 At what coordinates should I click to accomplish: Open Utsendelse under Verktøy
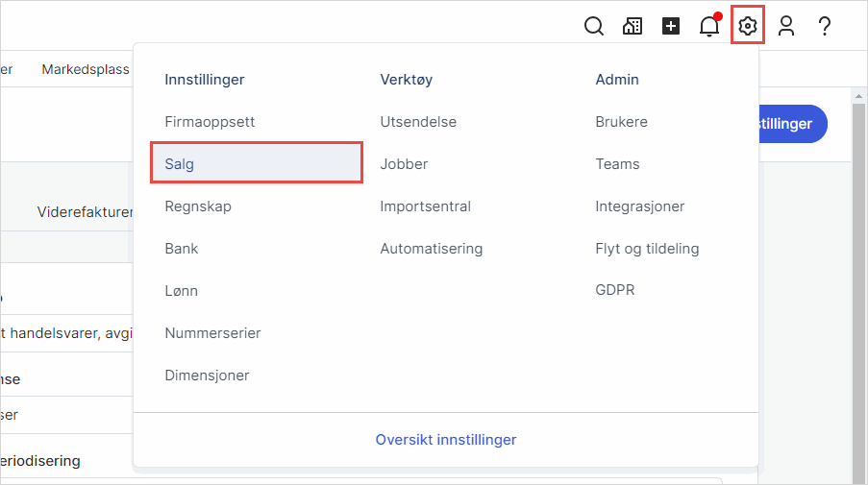click(418, 122)
